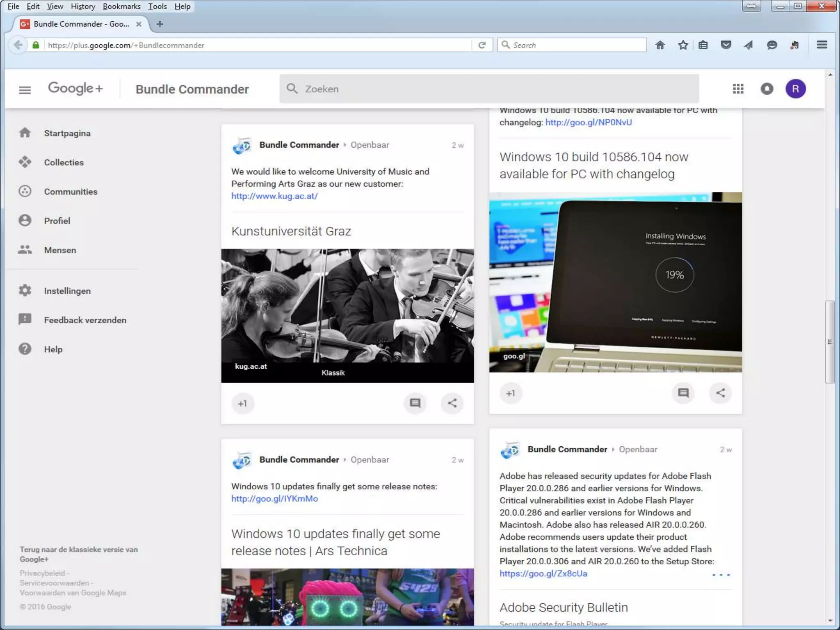Image resolution: width=840 pixels, height=630 pixels.
Task: Click the Profiel person icon
Action: coord(25,220)
